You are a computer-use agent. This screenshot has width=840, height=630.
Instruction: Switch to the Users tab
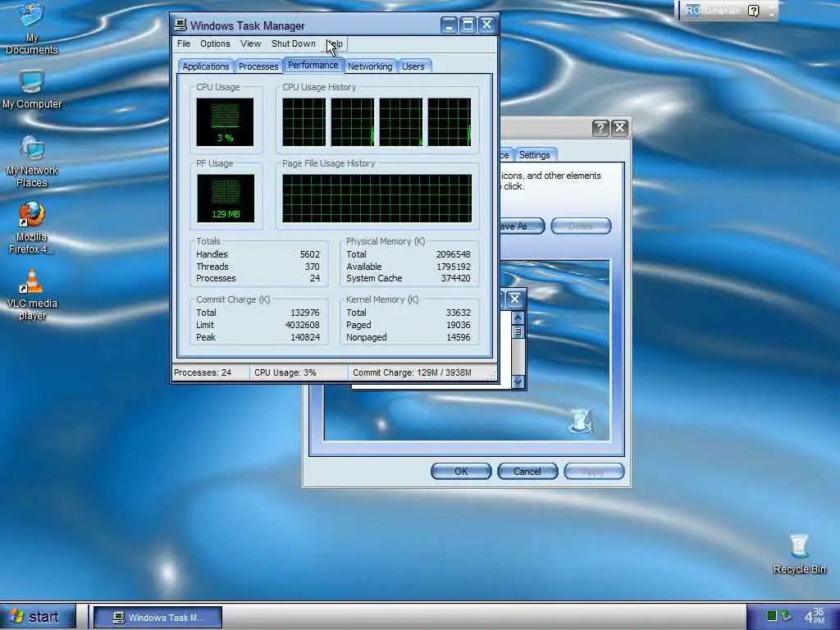pos(413,66)
